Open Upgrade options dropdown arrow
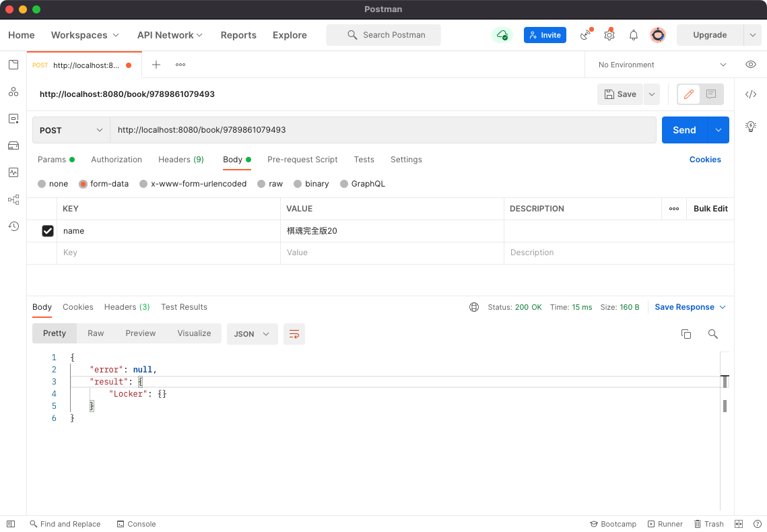 click(x=752, y=35)
